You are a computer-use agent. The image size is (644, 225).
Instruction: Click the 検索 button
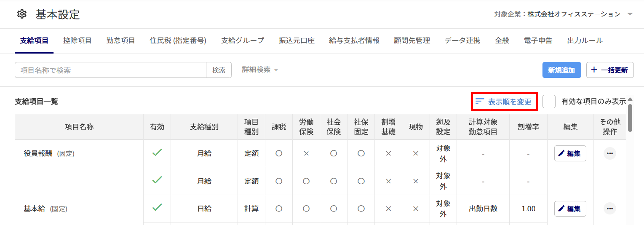[x=219, y=70]
